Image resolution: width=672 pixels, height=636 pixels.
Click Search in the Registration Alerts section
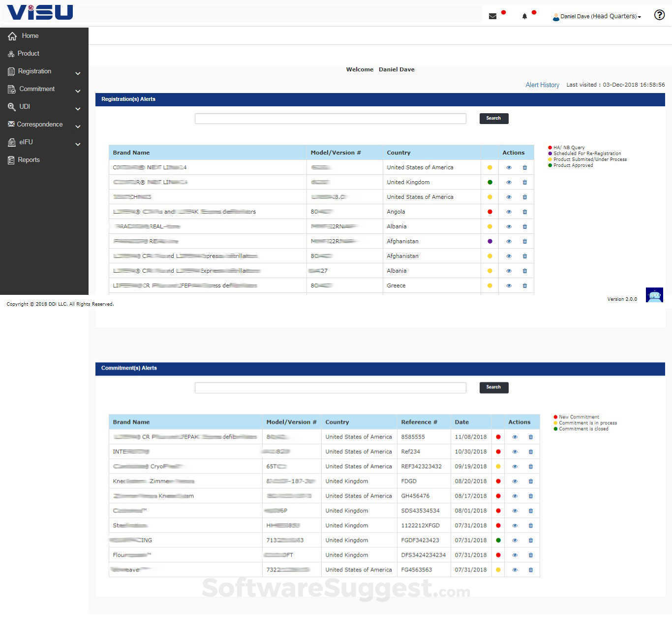pyautogui.click(x=493, y=118)
